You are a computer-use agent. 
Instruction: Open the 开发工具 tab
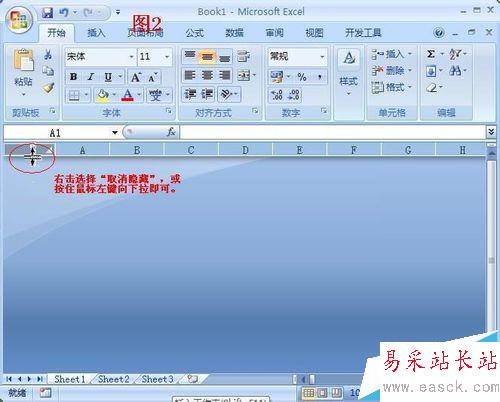pyautogui.click(x=363, y=33)
